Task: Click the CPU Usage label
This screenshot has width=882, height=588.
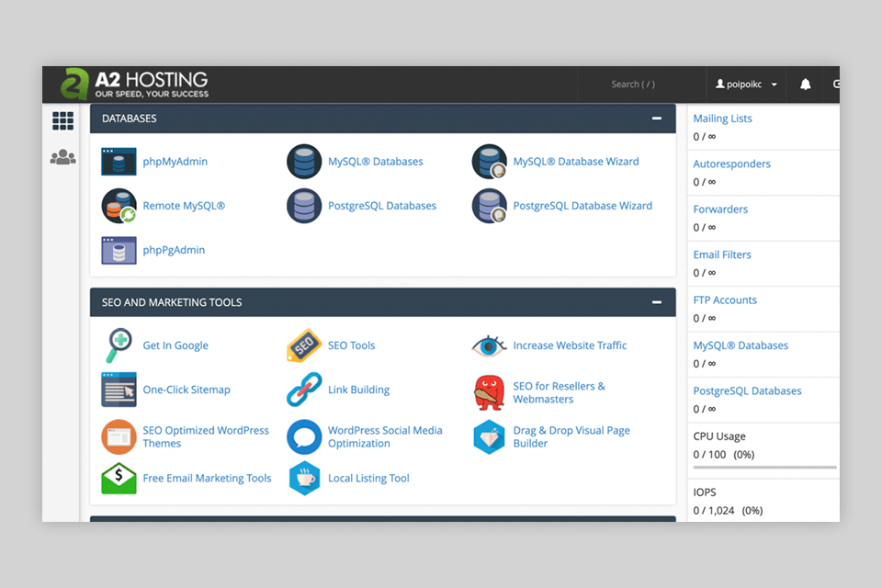Action: 719,436
